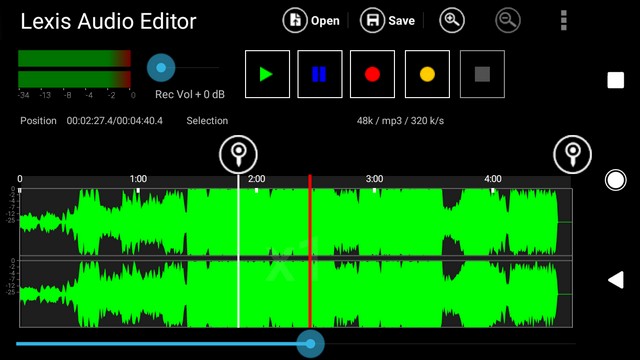Click the 1:00 mark on timeline ruler
This screenshot has width=640, height=360.
tap(138, 179)
